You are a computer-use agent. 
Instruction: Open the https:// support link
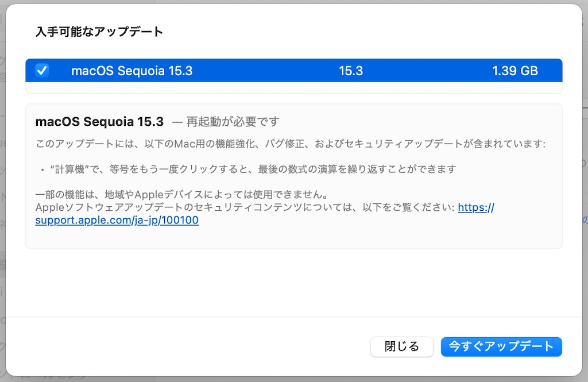(x=476, y=207)
